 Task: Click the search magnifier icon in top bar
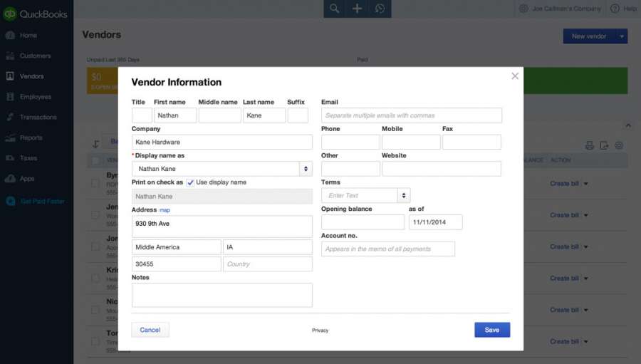tap(335, 8)
